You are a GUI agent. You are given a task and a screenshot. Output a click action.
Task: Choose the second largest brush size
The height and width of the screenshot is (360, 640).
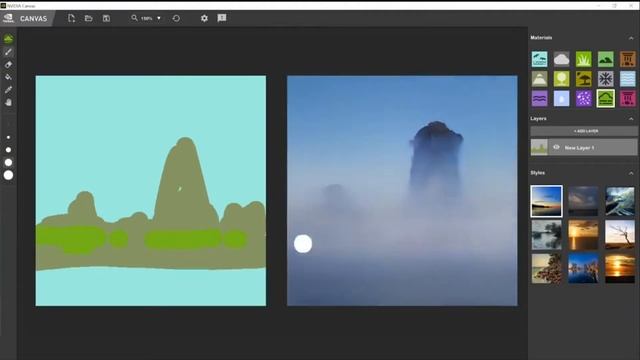(8, 162)
